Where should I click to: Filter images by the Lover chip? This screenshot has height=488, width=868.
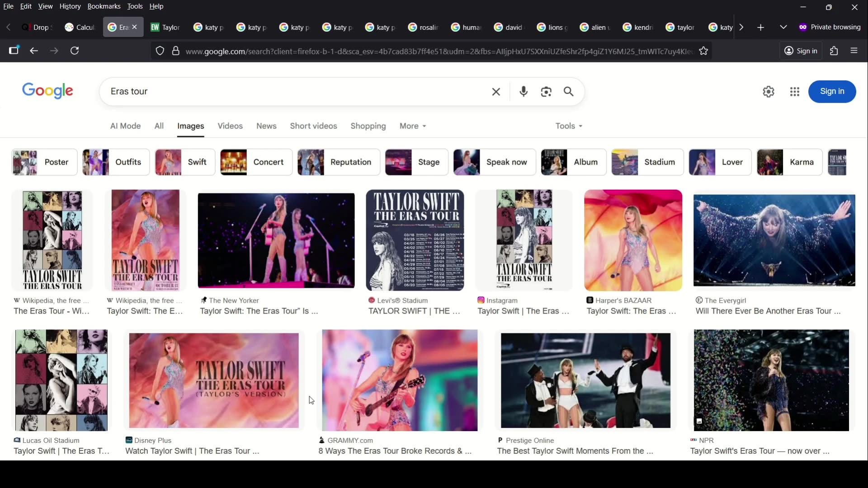[720, 162]
